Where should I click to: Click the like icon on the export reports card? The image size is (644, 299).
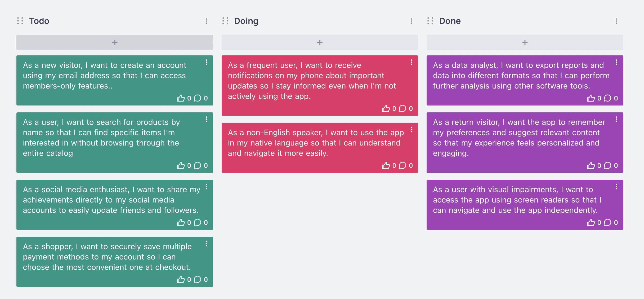click(591, 98)
